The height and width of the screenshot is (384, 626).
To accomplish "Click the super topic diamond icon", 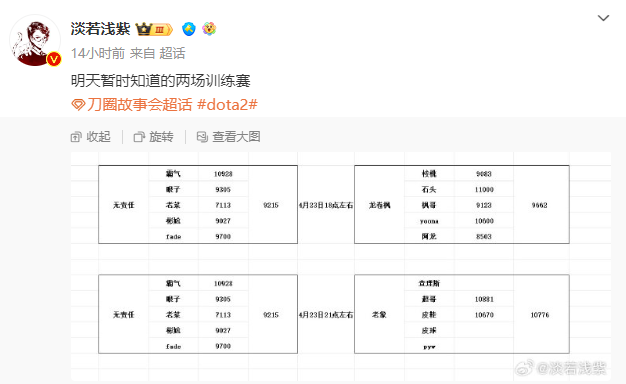I will pyautogui.click(x=78, y=105).
